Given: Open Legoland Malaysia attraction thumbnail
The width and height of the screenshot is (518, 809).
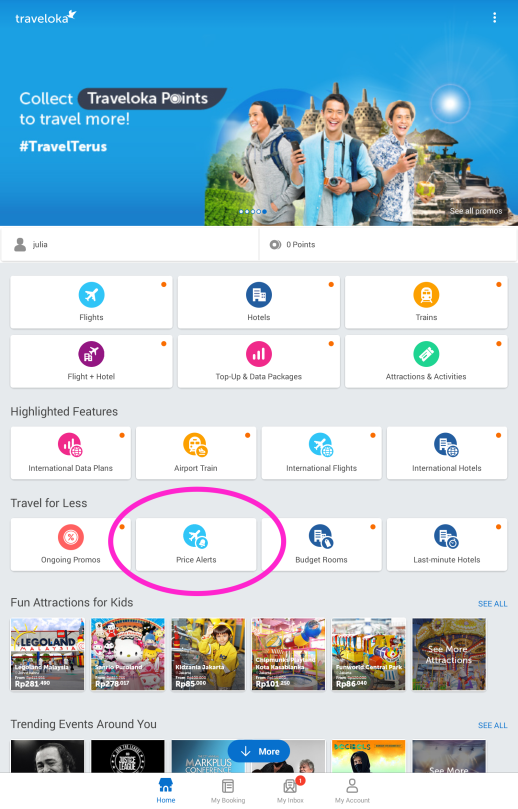Looking at the screenshot, I should (x=47, y=654).
